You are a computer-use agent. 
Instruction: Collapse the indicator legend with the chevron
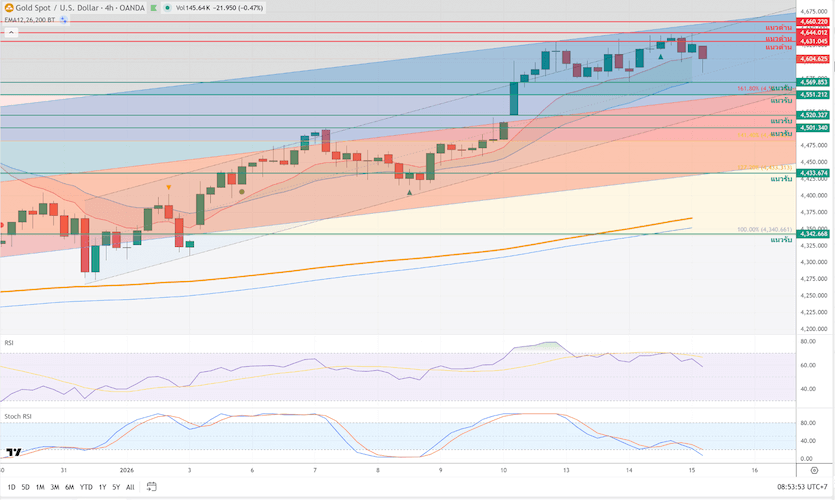11,34
